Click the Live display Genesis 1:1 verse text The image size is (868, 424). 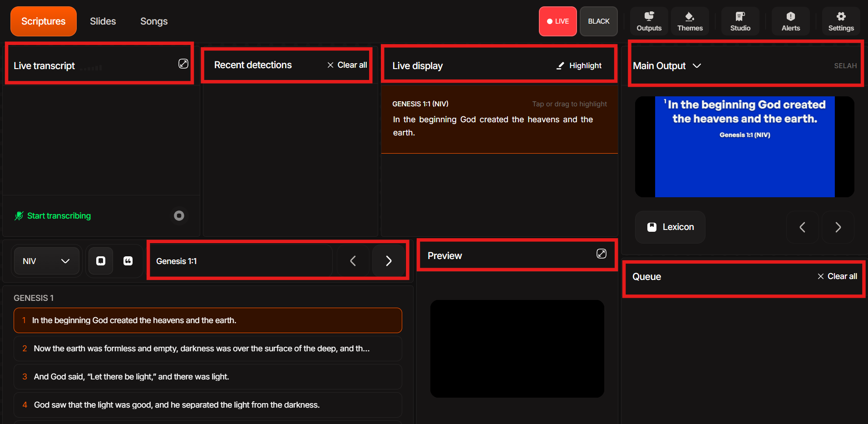pos(493,126)
